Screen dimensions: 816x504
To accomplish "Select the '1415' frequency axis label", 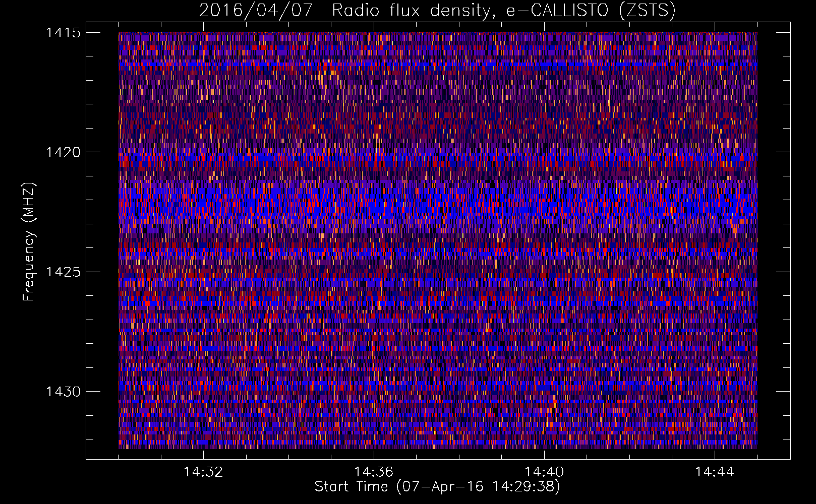I will click(x=63, y=33).
